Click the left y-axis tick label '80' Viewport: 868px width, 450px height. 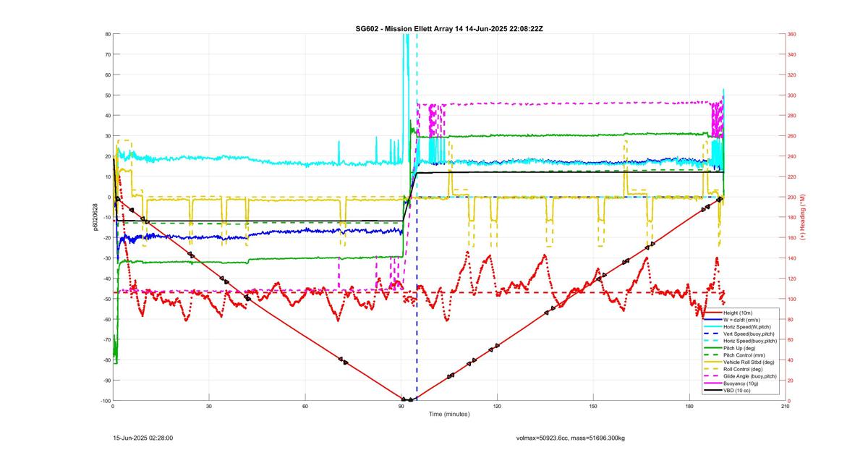[x=107, y=34]
